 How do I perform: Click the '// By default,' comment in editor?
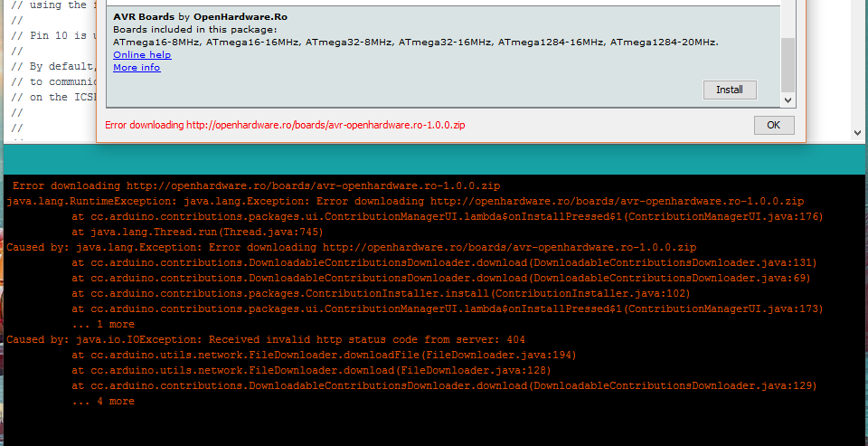[53, 66]
